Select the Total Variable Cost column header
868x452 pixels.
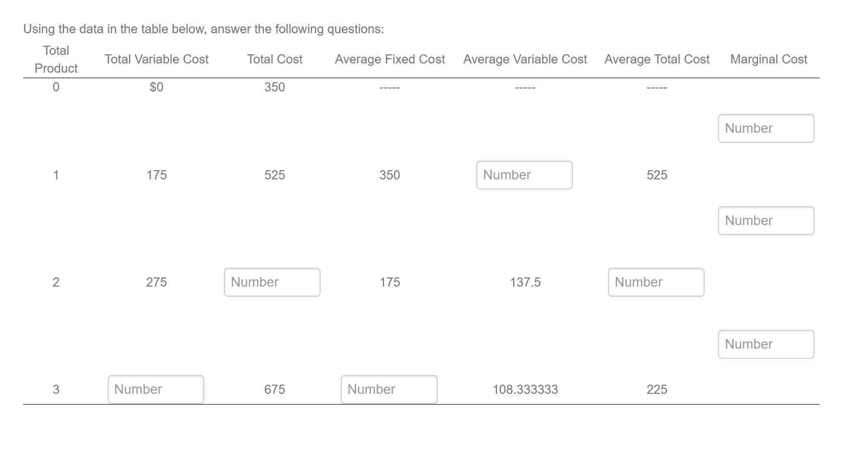pos(157,59)
